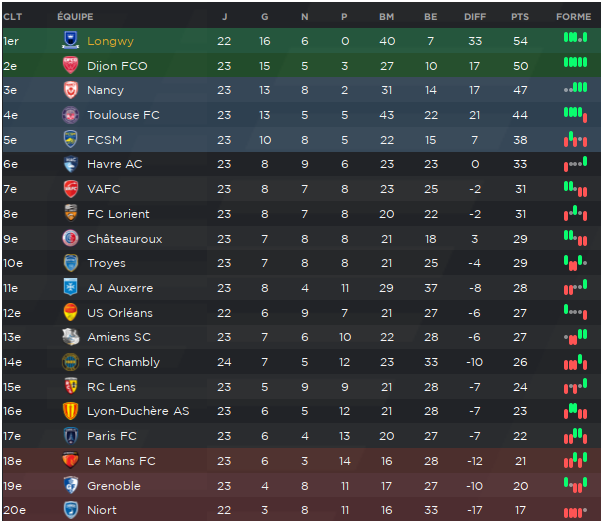
Task: View Longwy's recent form indicator
Action: click(x=575, y=38)
